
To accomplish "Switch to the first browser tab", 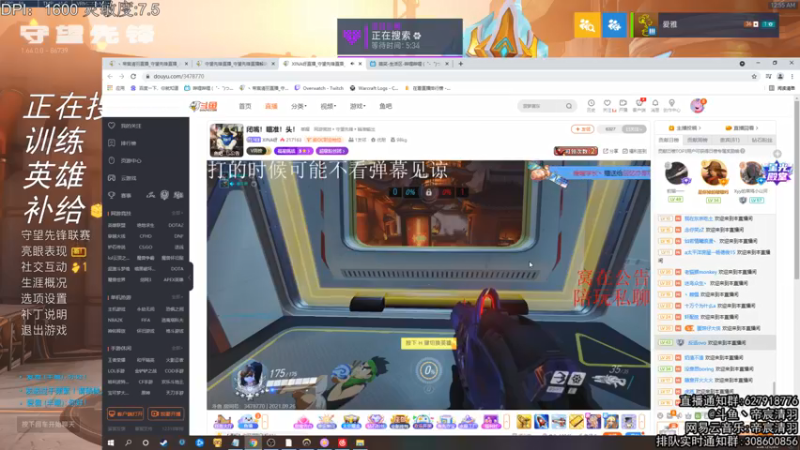I will coord(148,64).
